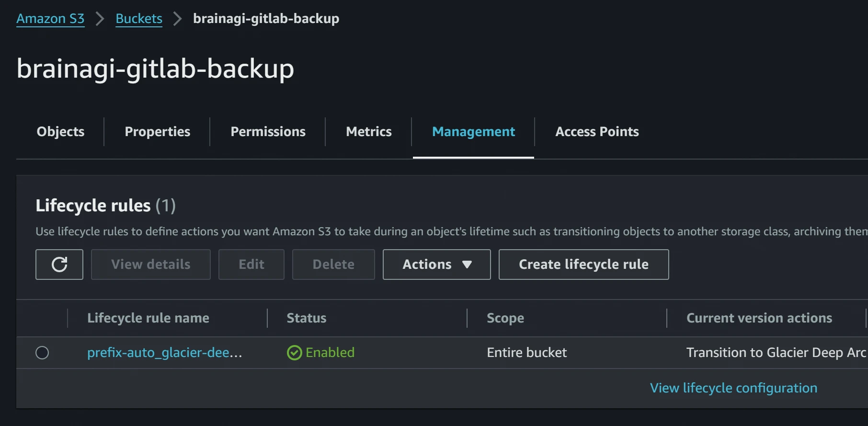Select the Management tab

pos(473,132)
